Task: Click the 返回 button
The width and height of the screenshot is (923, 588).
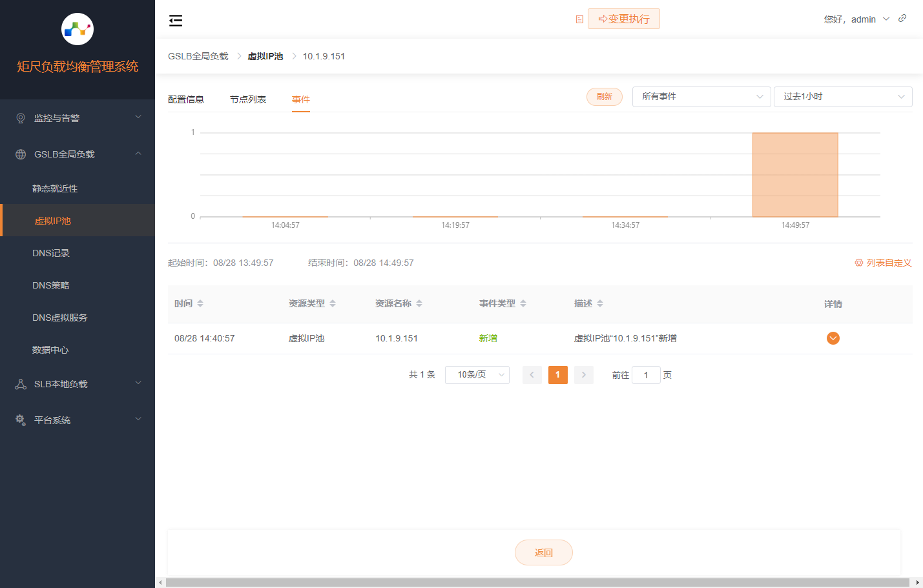Action: coord(543,553)
